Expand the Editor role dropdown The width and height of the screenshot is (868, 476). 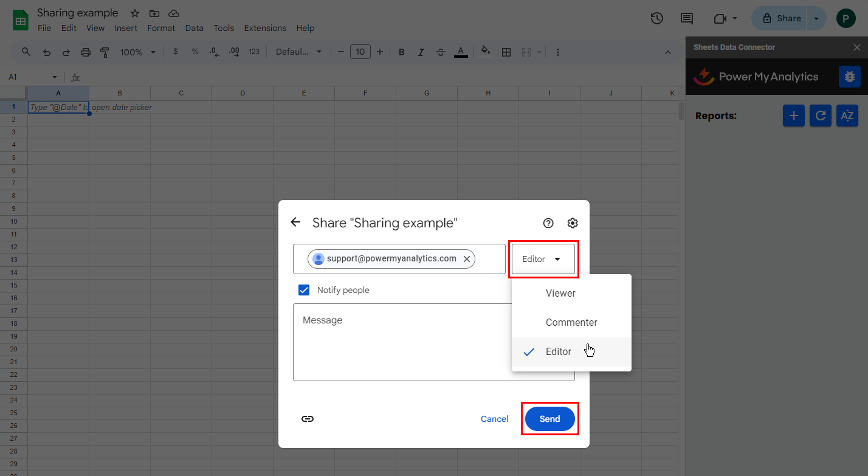click(543, 259)
